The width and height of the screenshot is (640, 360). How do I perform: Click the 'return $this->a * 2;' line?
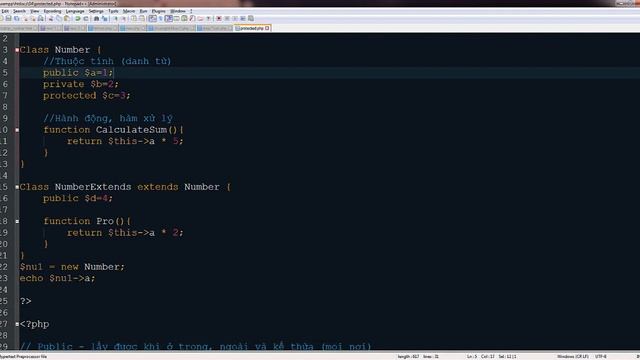click(125, 233)
